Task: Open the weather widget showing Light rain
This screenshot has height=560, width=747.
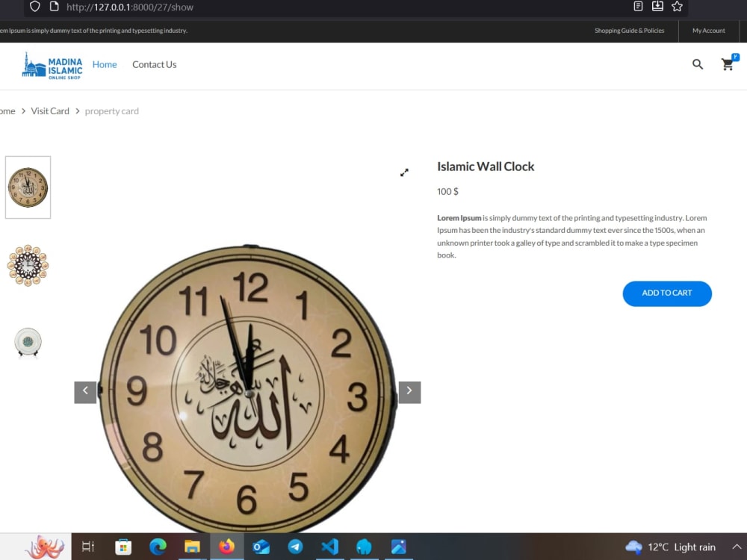Action: 671,547
